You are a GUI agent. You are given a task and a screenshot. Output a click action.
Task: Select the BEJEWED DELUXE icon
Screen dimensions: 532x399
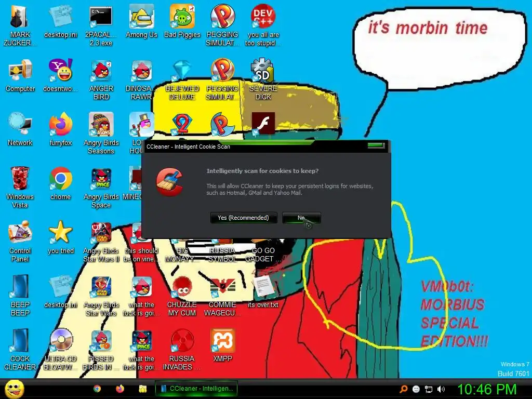click(182, 80)
